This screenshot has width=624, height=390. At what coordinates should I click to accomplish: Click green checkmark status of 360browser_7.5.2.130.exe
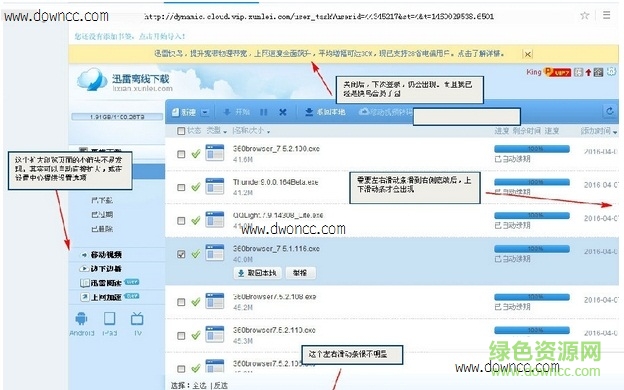195,154
